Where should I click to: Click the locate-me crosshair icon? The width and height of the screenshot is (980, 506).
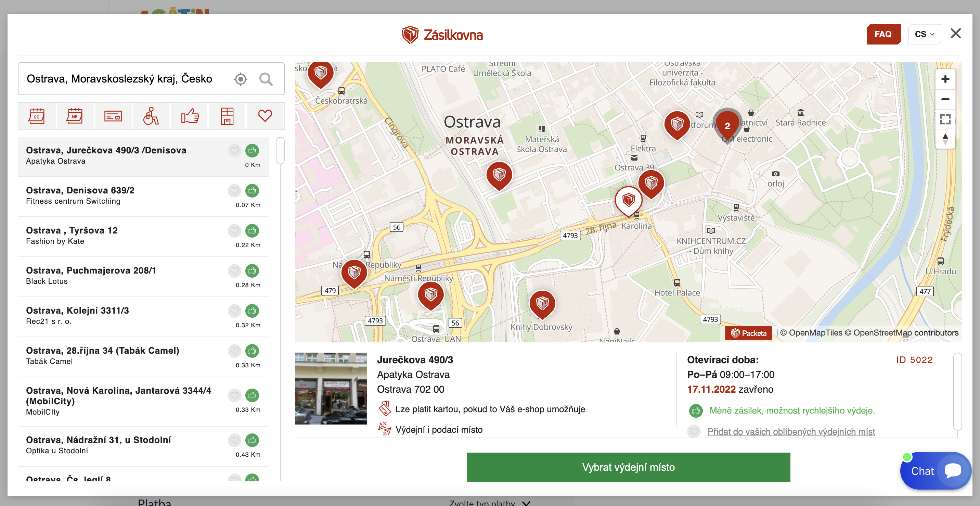[241, 79]
